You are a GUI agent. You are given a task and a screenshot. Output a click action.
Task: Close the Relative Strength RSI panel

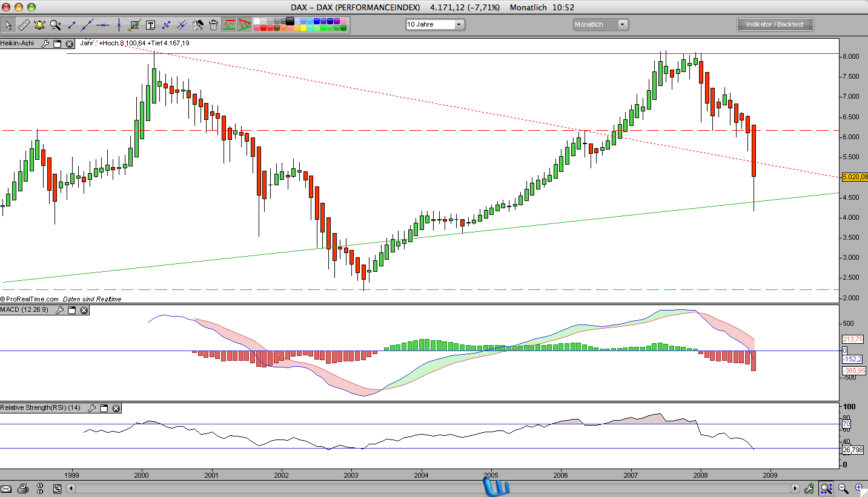click(x=116, y=408)
